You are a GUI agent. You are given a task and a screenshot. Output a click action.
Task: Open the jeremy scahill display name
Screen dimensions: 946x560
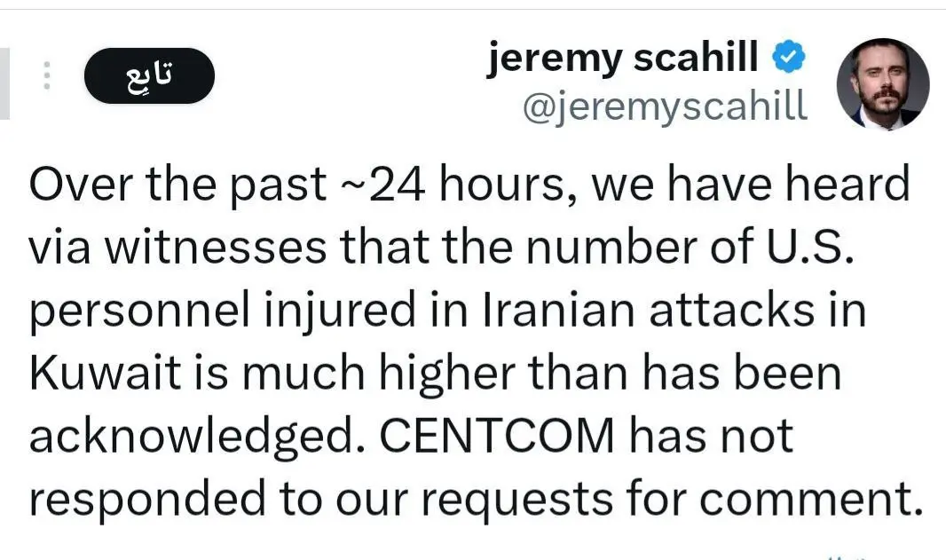tap(622, 59)
